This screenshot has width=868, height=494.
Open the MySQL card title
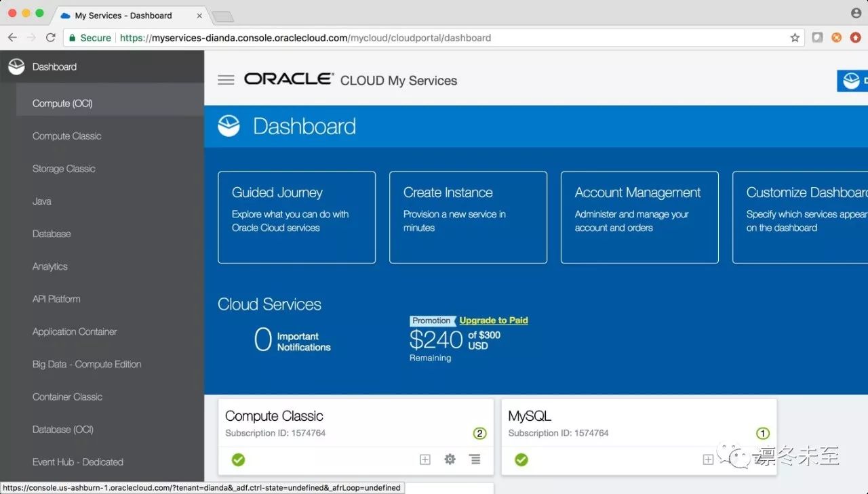pyautogui.click(x=530, y=416)
